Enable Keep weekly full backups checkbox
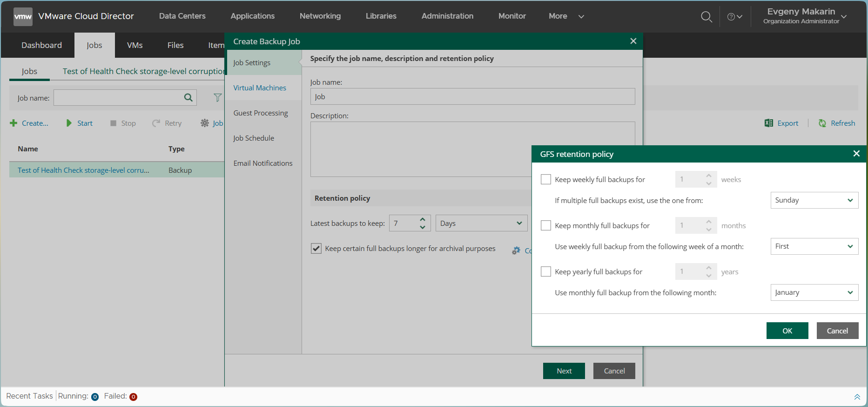 point(546,179)
